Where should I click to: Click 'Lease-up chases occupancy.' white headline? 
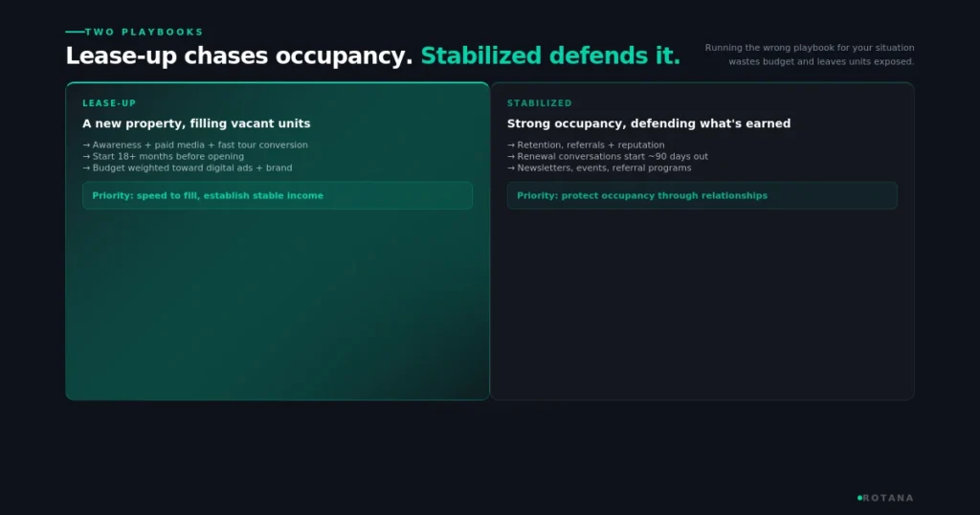(x=239, y=56)
